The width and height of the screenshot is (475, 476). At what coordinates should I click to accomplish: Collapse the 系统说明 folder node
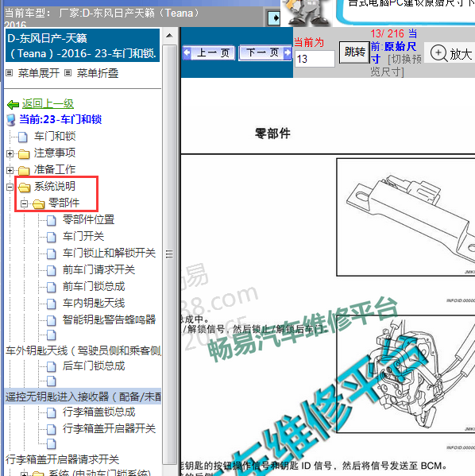click(10, 187)
